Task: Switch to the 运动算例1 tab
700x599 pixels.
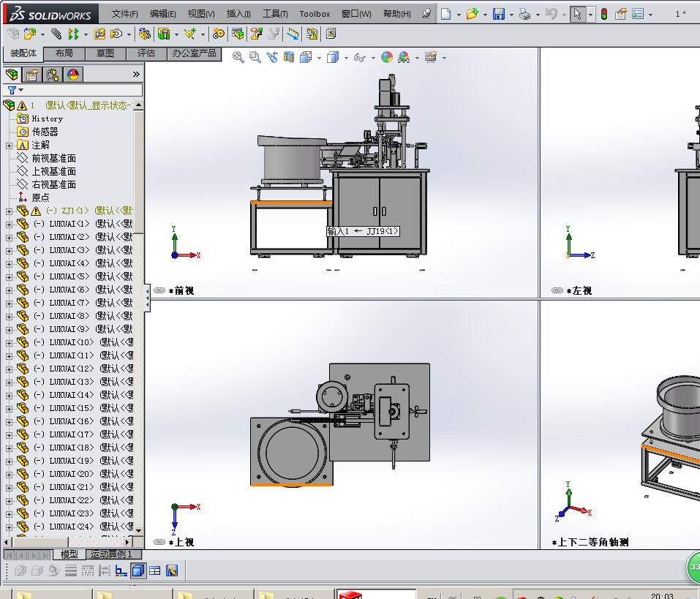Action: click(x=111, y=554)
